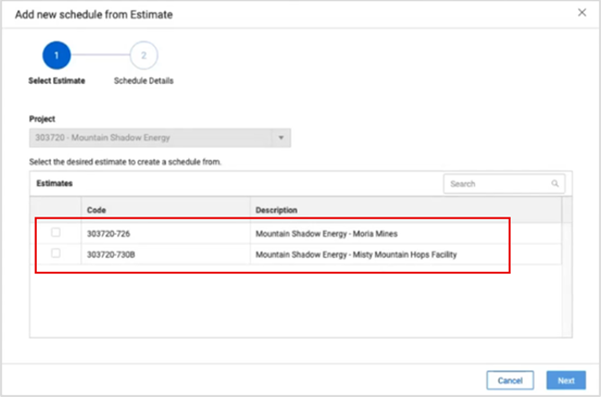Click the 'Schedule Details' step label

144,81
